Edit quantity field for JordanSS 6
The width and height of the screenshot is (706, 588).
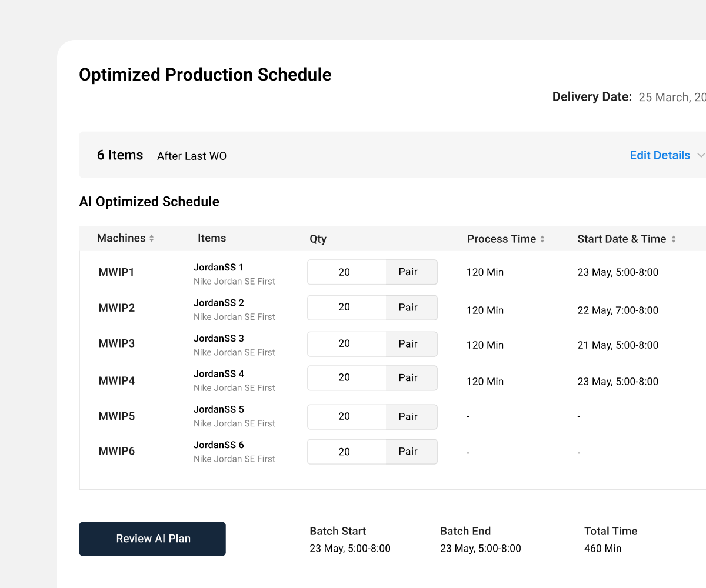pyautogui.click(x=347, y=452)
